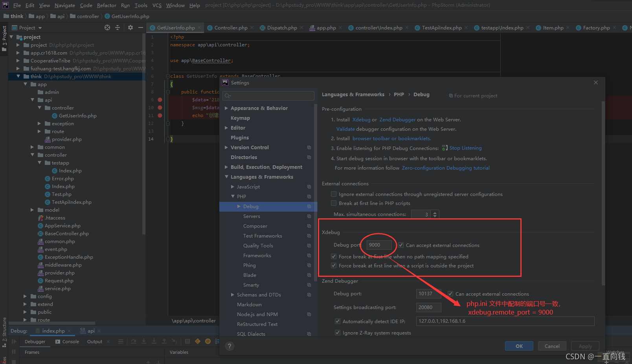Open Project panel settings gear
This screenshot has width=632, height=364.
pyautogui.click(x=130, y=27)
